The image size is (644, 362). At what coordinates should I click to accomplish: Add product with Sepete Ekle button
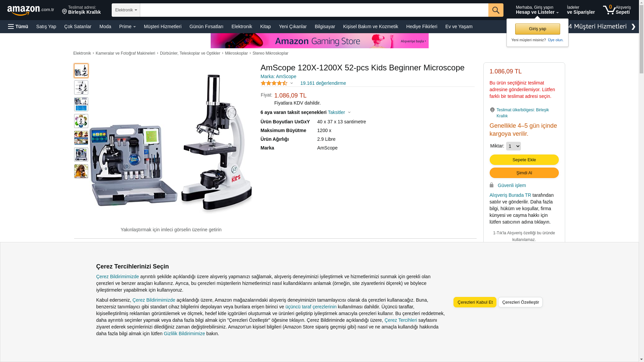point(524,160)
